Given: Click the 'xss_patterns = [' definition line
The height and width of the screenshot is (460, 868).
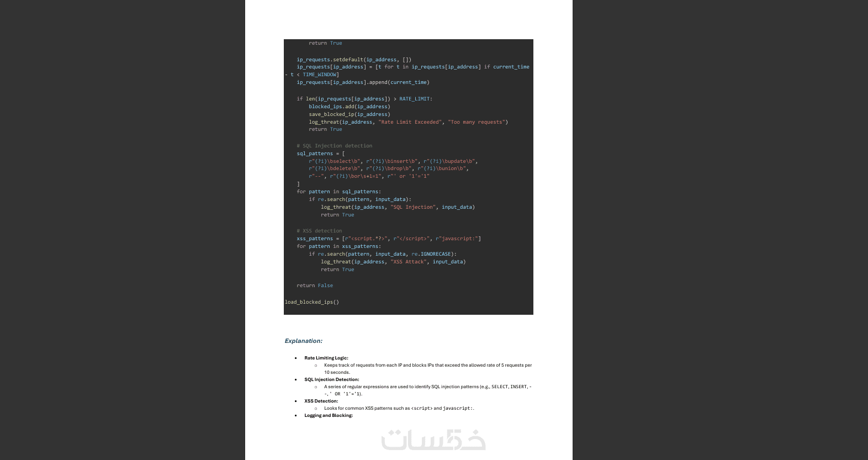Looking at the screenshot, I should click(389, 239).
